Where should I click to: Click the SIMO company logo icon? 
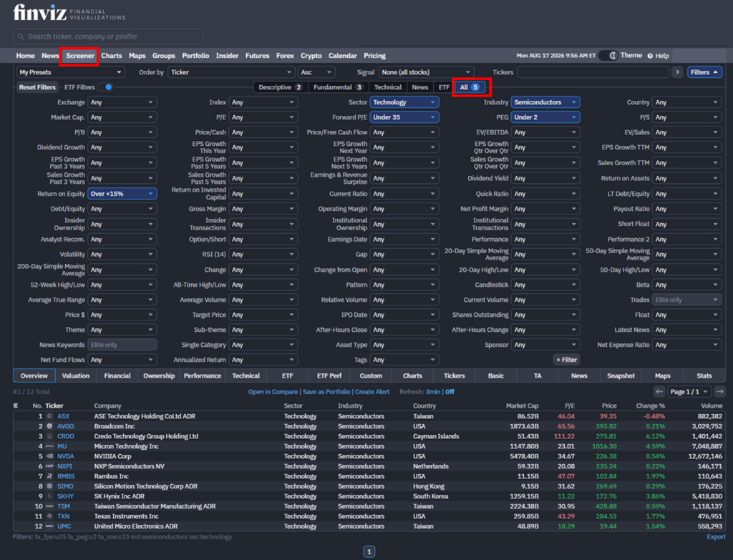click(49, 486)
